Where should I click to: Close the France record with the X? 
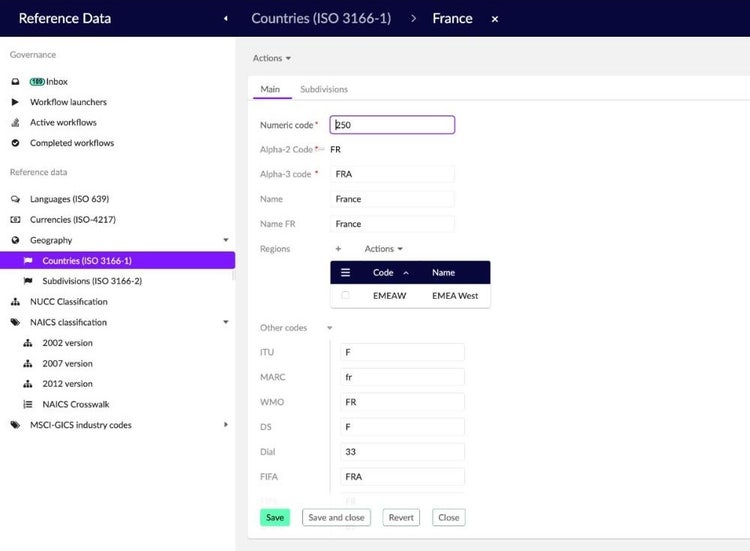point(495,19)
